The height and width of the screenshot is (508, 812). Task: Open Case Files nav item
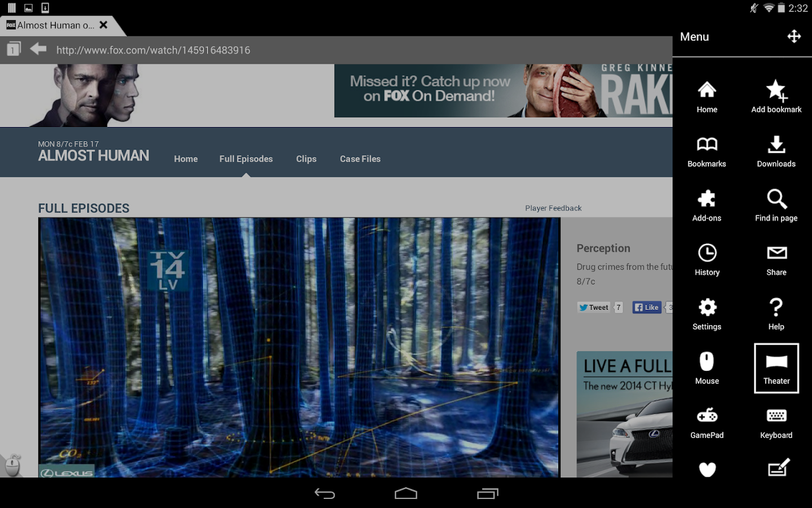(x=360, y=159)
